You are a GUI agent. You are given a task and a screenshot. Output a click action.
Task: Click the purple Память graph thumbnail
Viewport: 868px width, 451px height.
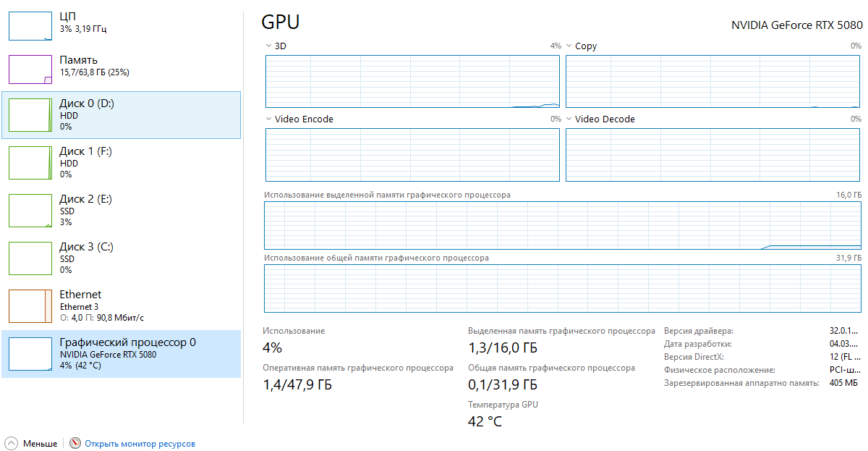point(30,69)
